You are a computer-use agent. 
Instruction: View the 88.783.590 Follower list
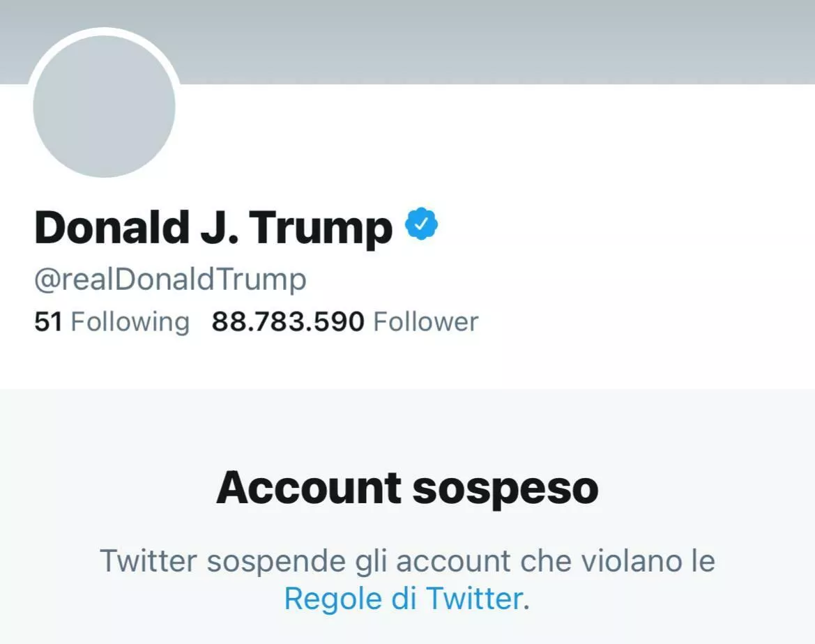345,322
